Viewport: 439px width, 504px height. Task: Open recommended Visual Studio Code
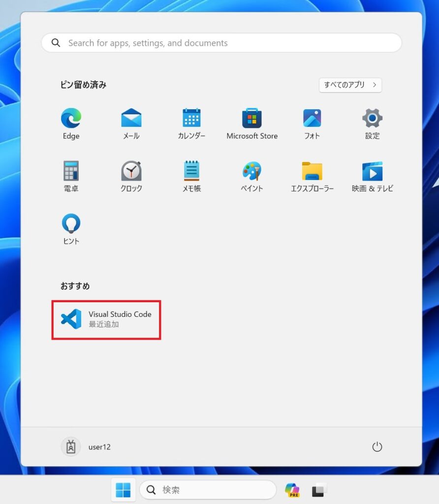(106, 319)
